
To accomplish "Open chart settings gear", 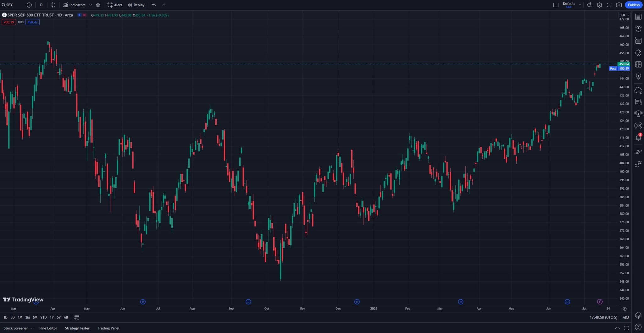I will point(599,5).
